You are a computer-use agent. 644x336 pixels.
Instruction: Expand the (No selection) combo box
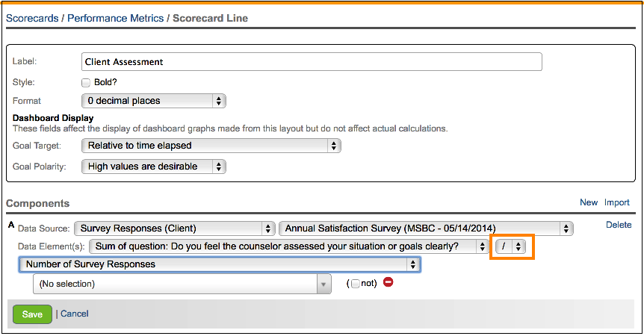point(182,284)
